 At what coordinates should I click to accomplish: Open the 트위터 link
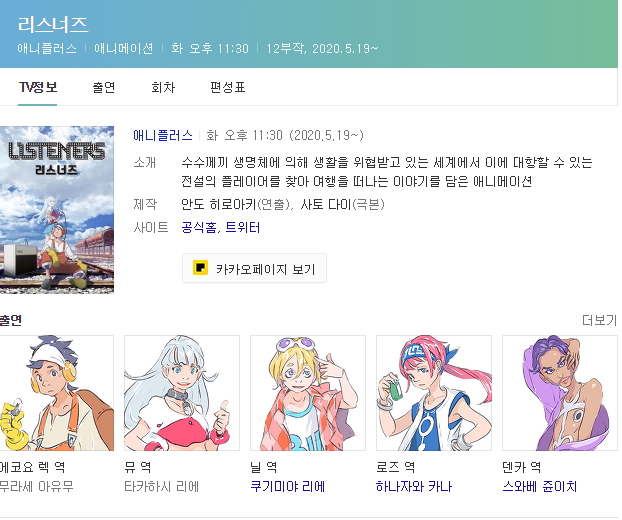[243, 228]
